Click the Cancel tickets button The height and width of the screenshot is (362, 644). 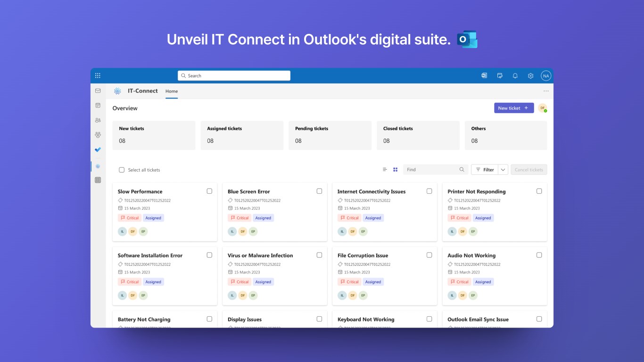[529, 170]
